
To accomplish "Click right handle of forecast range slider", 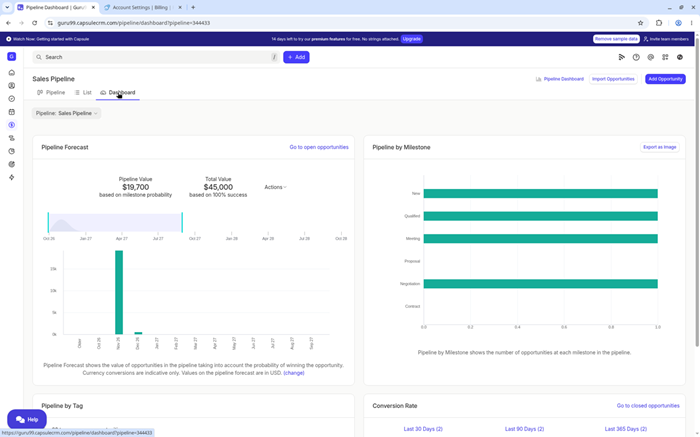I will coord(182,222).
